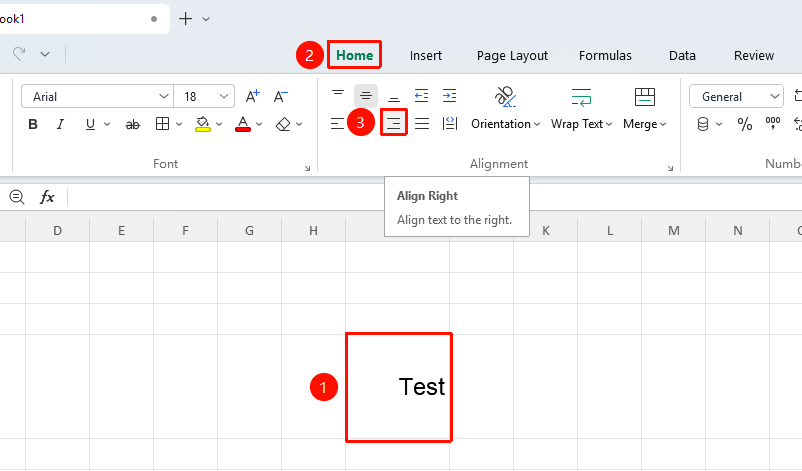This screenshot has height=471, width=802.
Task: Expand the General number format dropdown
Action: point(736,96)
